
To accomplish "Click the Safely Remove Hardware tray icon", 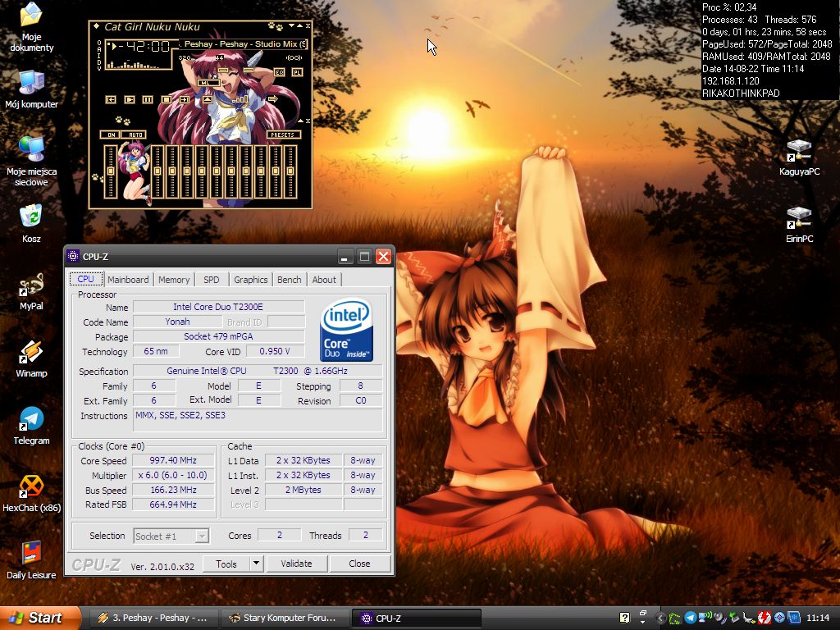I will click(734, 618).
